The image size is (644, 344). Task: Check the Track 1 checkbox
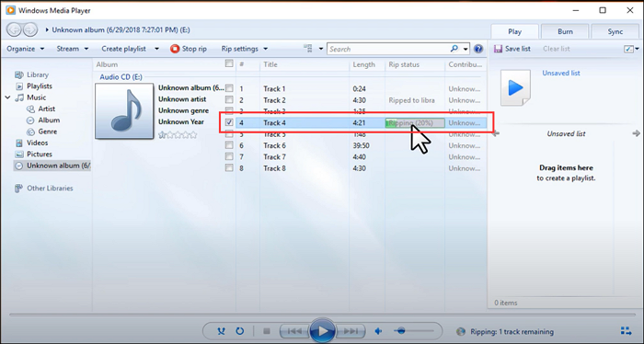(229, 88)
